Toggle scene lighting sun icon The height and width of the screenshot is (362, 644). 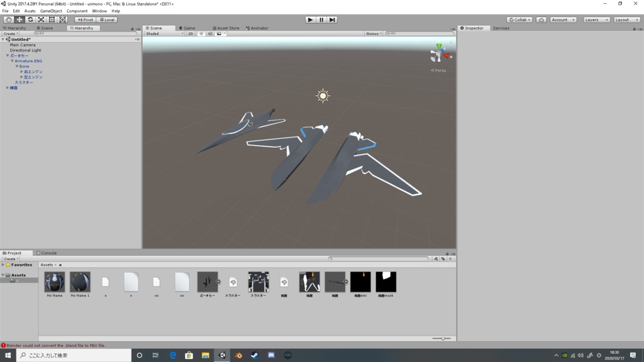tap(201, 34)
